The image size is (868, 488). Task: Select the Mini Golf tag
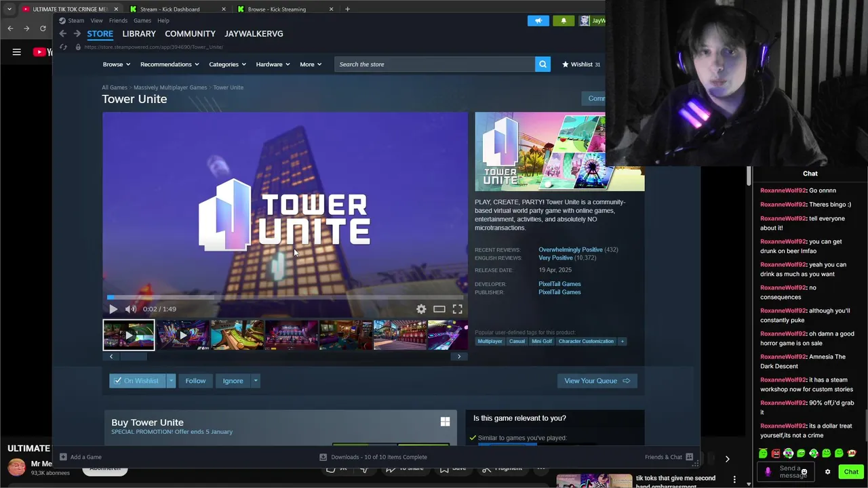(542, 342)
